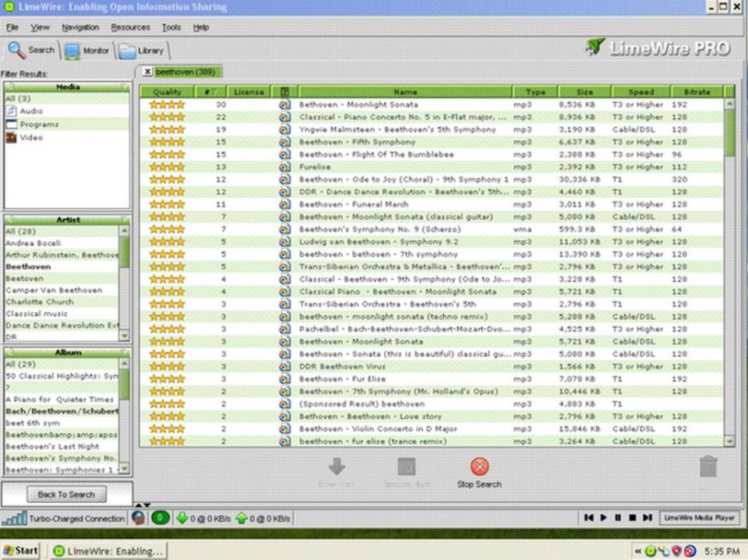Click the Back To Search button
This screenshot has width=748, height=560.
[66, 495]
